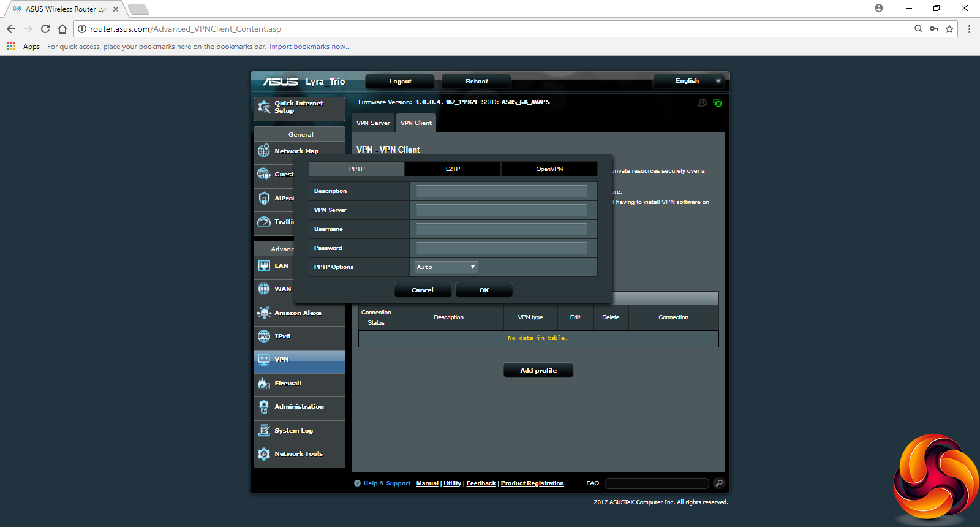The width and height of the screenshot is (980, 527).
Task: Open the Manual help link
Action: (427, 483)
